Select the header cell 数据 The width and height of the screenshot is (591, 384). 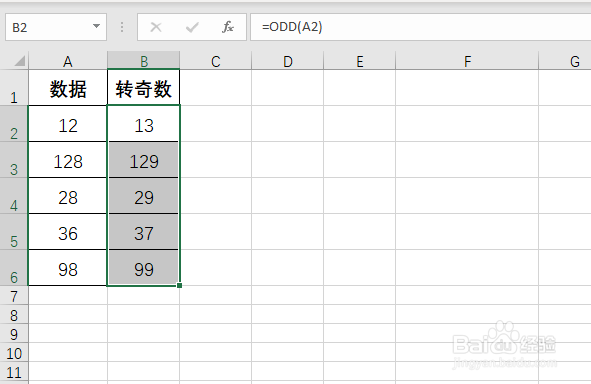click(x=68, y=88)
